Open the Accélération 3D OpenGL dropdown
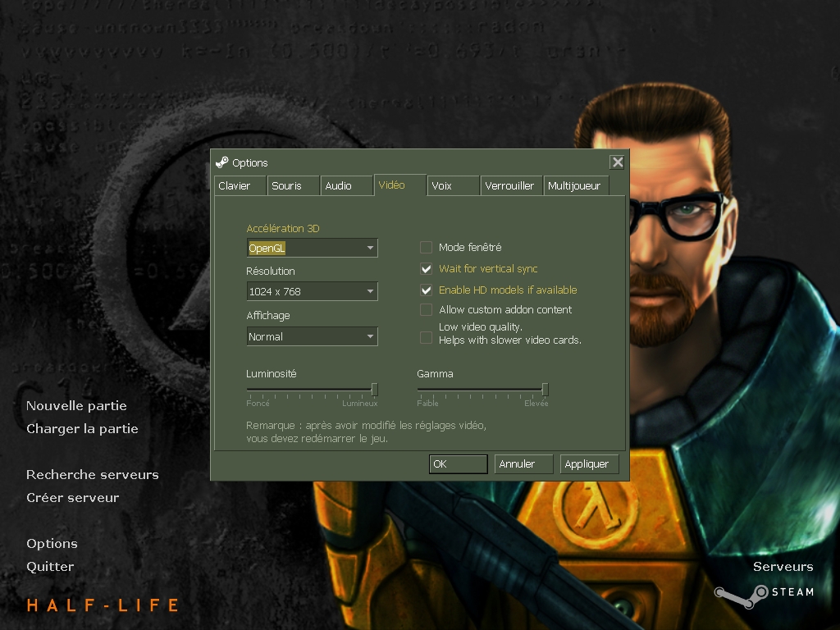Image resolution: width=840 pixels, height=630 pixels. 312,248
